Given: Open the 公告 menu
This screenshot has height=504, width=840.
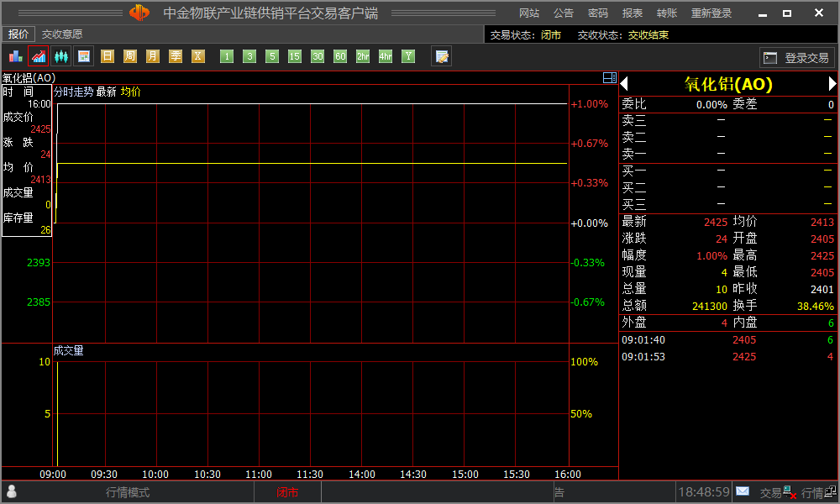Looking at the screenshot, I should click(x=564, y=13).
